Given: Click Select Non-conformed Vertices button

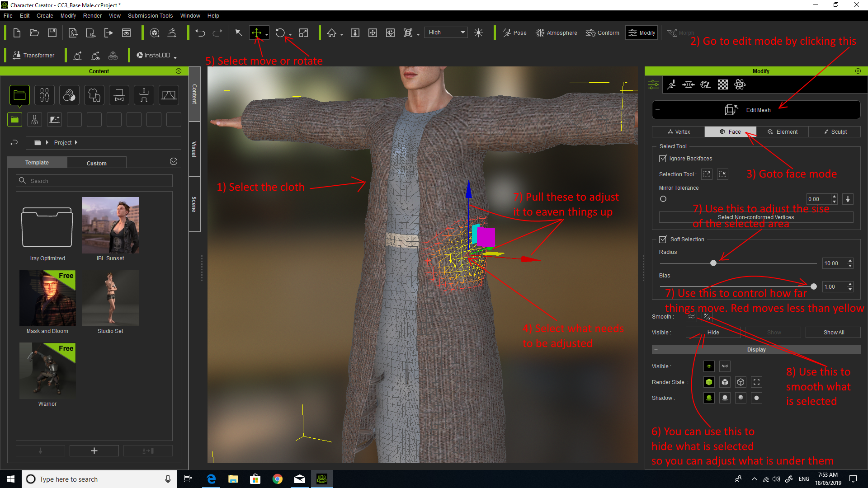Looking at the screenshot, I should 756,217.
